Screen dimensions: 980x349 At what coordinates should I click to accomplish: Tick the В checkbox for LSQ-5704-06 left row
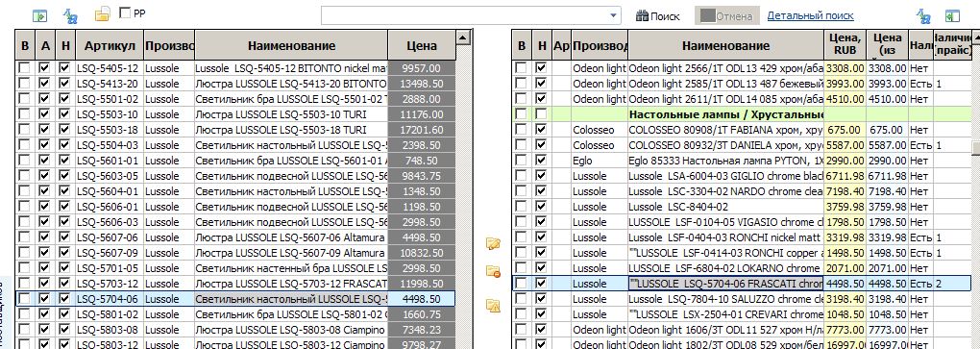point(24,299)
